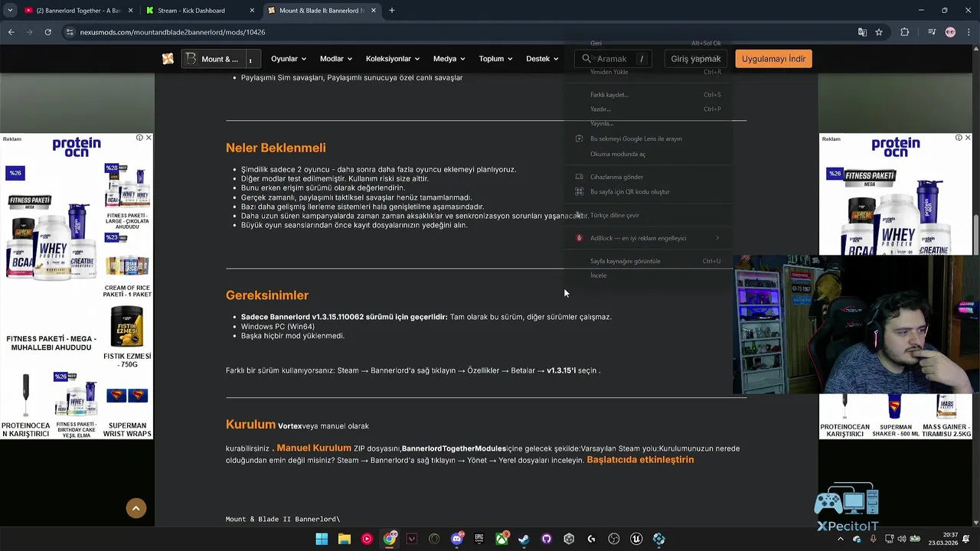Click the translate page icon

click(x=862, y=32)
